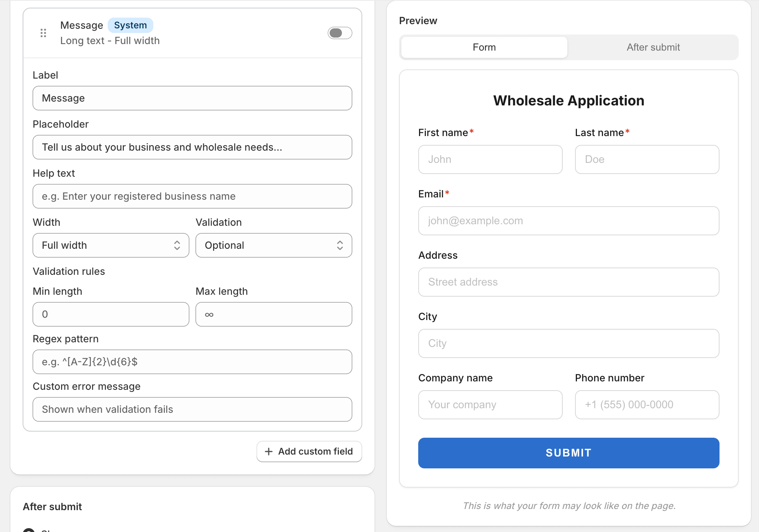Click the System badge next to Message
Screen dimensions: 759x532
click(130, 25)
